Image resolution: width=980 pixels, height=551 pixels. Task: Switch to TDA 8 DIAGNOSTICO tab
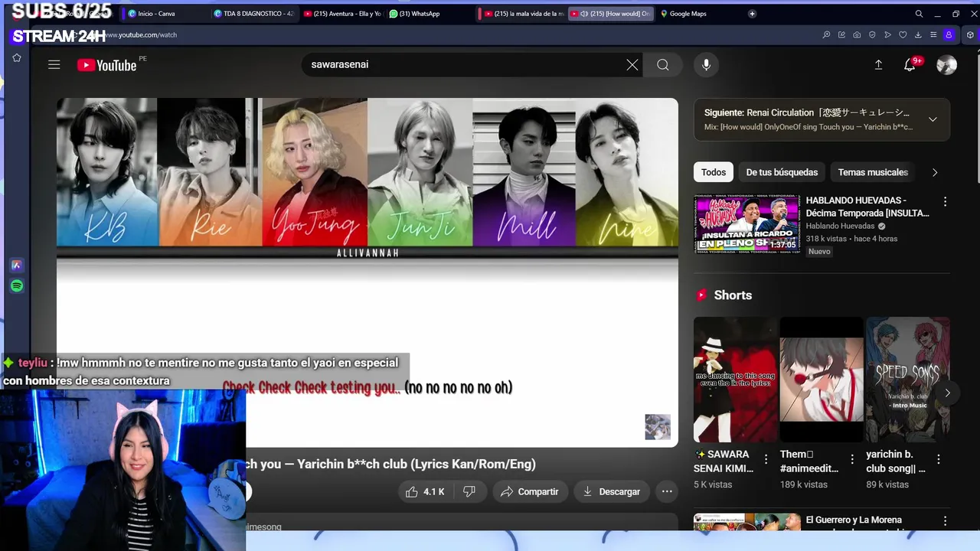click(253, 14)
